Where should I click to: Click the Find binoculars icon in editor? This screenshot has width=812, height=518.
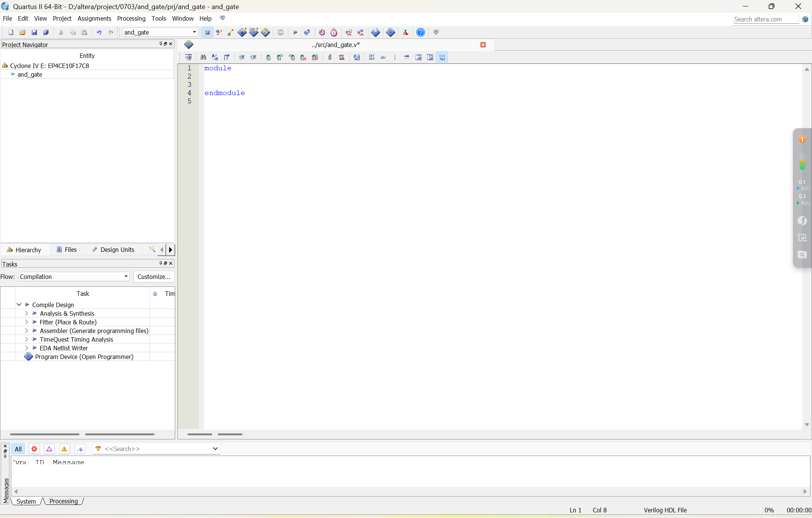203,57
